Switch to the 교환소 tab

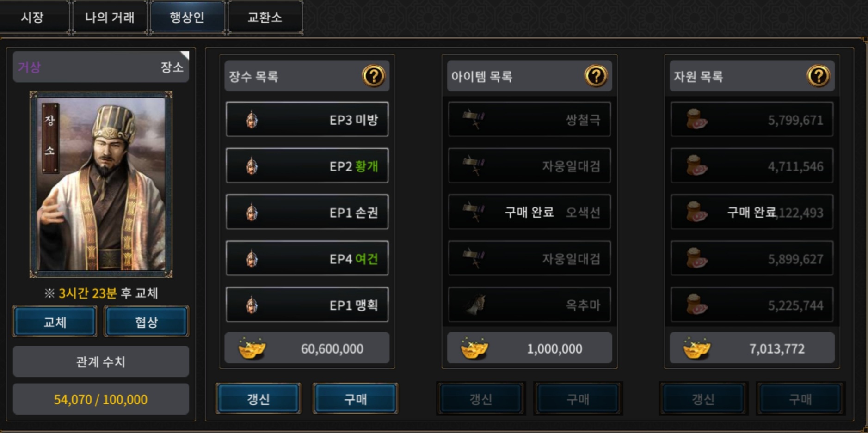pyautogui.click(x=265, y=17)
